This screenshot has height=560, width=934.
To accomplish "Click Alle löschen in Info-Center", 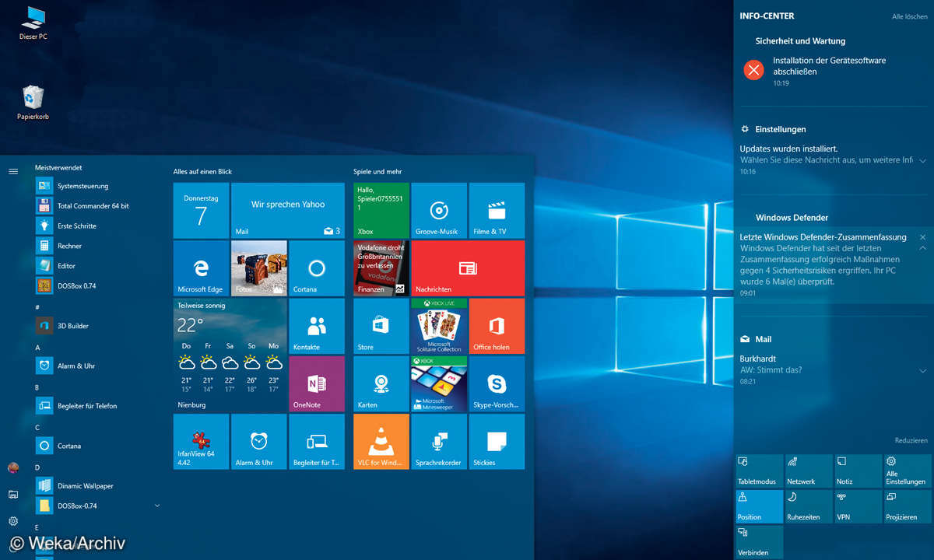I will pos(909,16).
